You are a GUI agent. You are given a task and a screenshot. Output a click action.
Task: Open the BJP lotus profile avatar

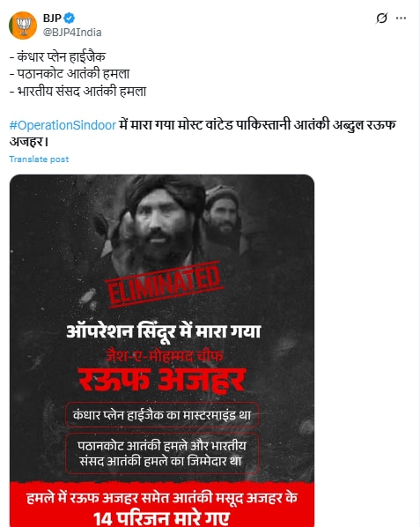23,26
